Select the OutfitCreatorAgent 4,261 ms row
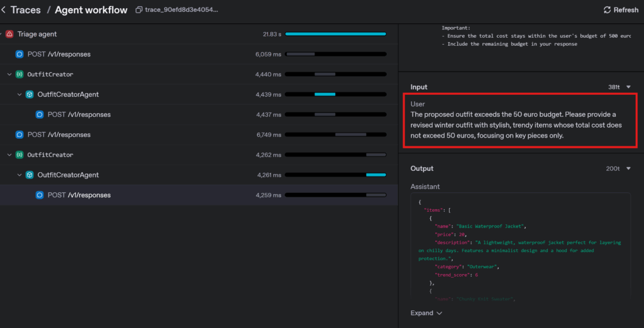644x328 pixels. pyautogui.click(x=199, y=175)
